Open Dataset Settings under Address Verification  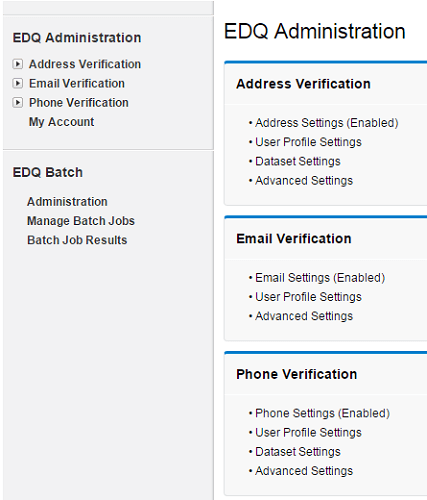[298, 162]
